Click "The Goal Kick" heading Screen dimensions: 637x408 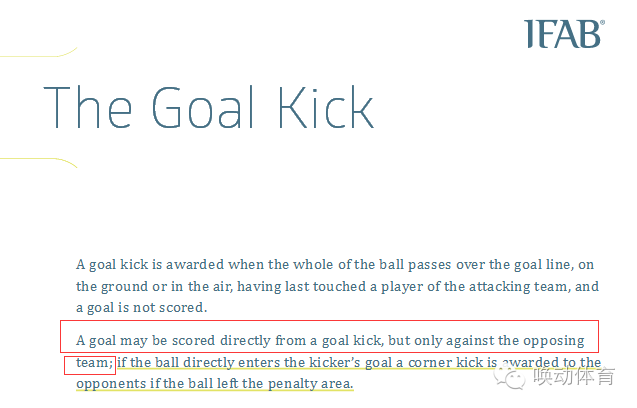[208, 107]
